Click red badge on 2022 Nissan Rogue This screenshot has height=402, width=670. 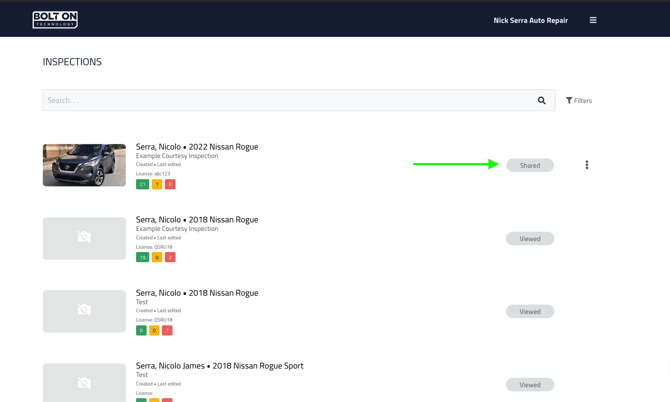pos(170,184)
